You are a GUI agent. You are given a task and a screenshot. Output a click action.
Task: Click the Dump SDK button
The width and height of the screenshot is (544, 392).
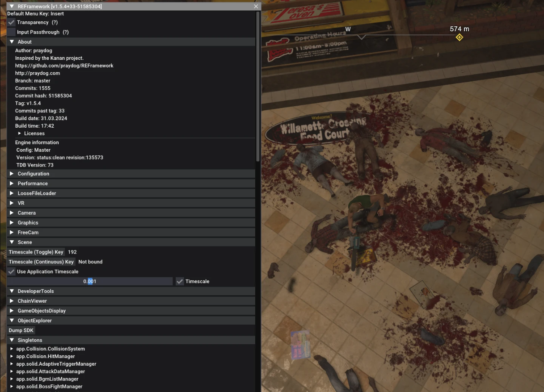pos(21,330)
